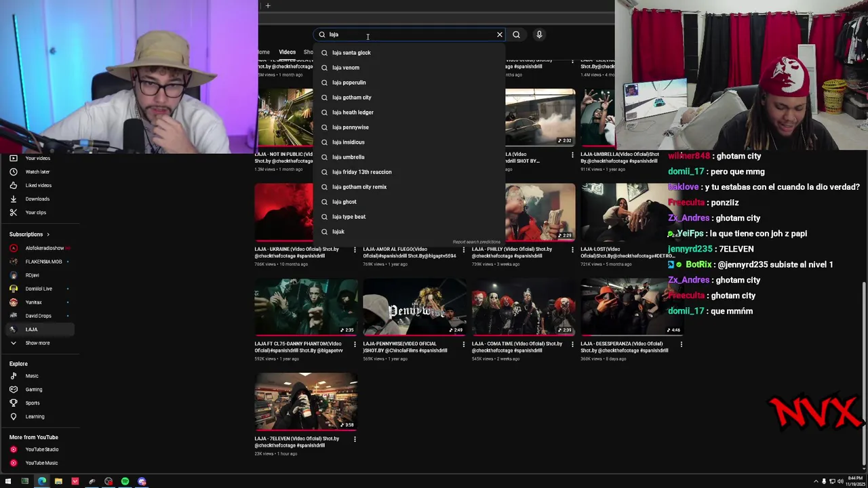Choose suggestion 'laja type beat'

point(410,217)
